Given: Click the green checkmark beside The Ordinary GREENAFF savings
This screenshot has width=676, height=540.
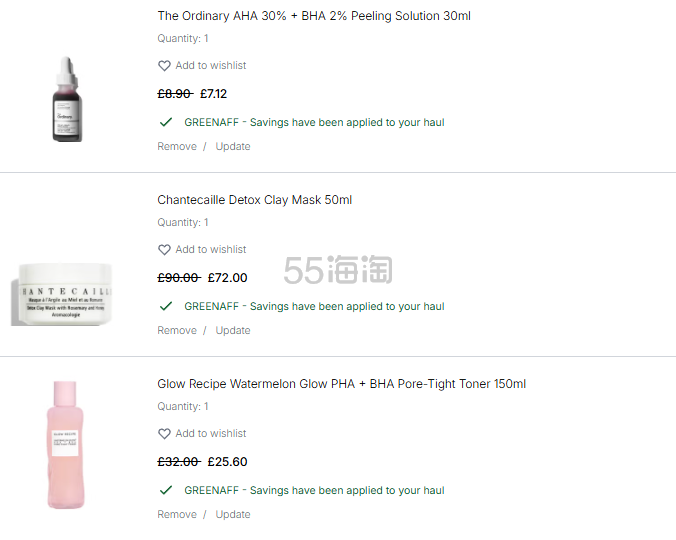Looking at the screenshot, I should (165, 122).
